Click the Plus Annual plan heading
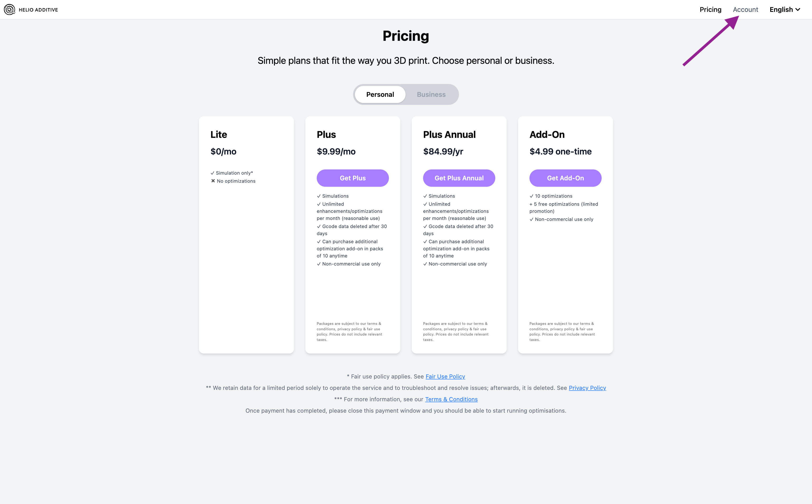The image size is (812, 504). (449, 135)
